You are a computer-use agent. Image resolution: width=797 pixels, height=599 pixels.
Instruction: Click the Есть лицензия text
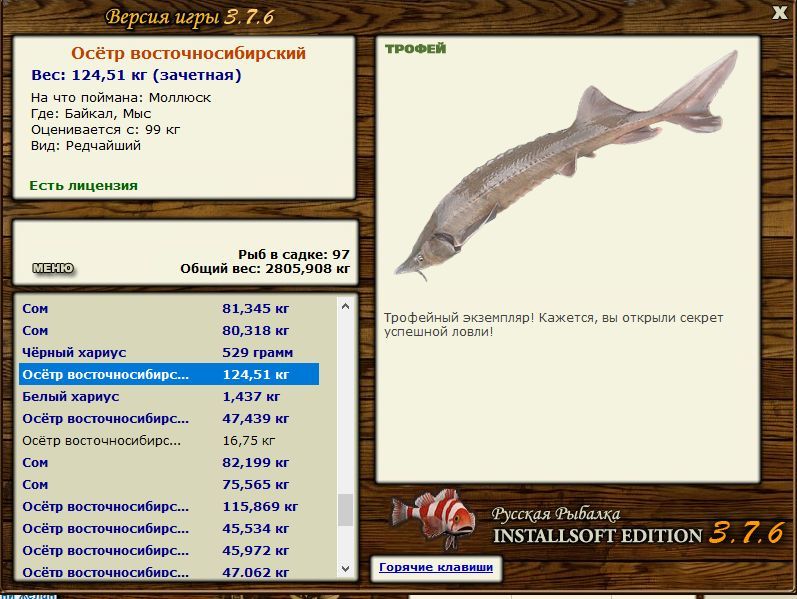tap(83, 186)
